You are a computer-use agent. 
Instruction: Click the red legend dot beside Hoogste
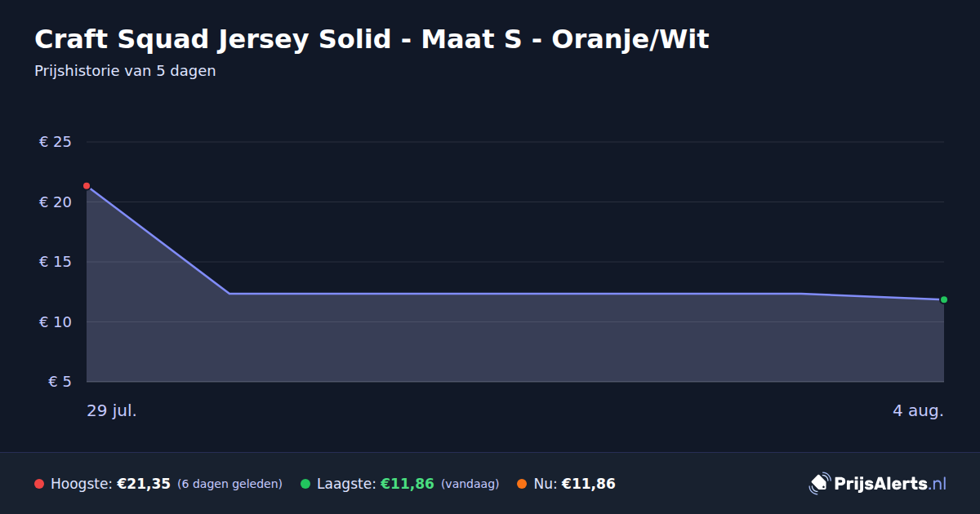[x=39, y=484]
